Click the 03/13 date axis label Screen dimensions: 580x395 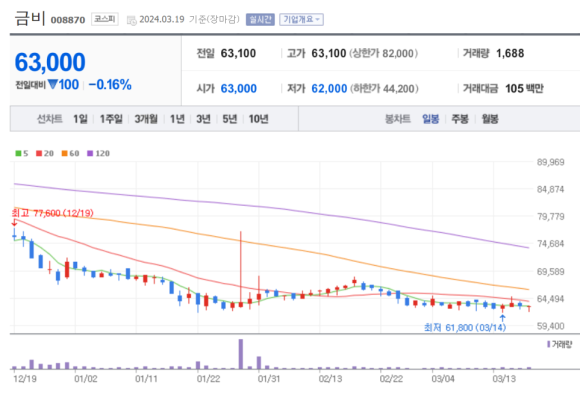(504, 379)
